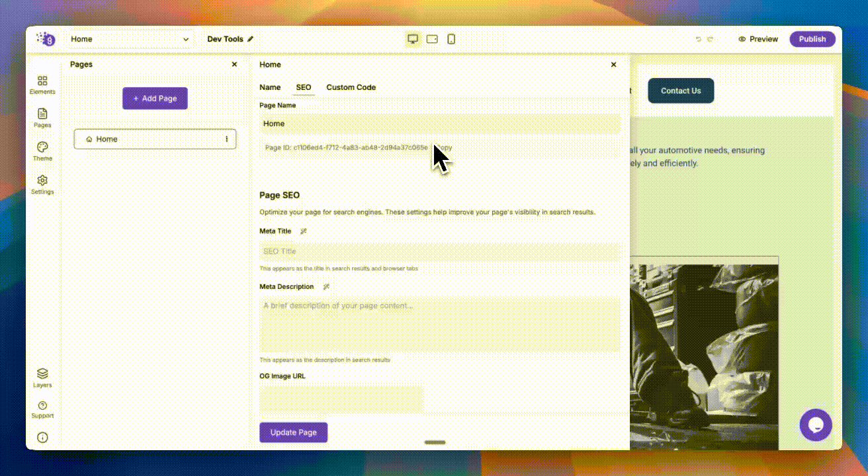
Task: Click the 'Optimize your page for search engines' text
Action: [x=427, y=212]
